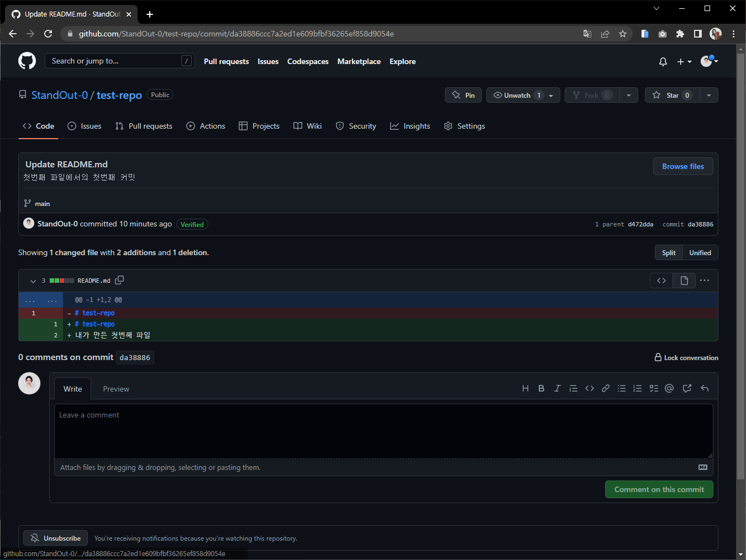This screenshot has width=746, height=560.
Task: Submit with Comment on this commit
Action: point(659,489)
